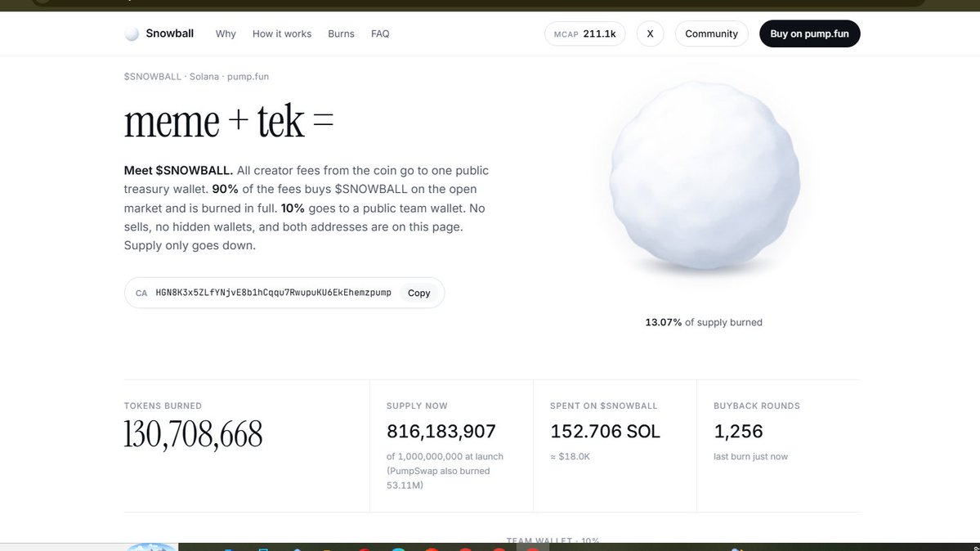Open the FAQ nav link
This screenshot has width=980, height=551.
coord(380,34)
